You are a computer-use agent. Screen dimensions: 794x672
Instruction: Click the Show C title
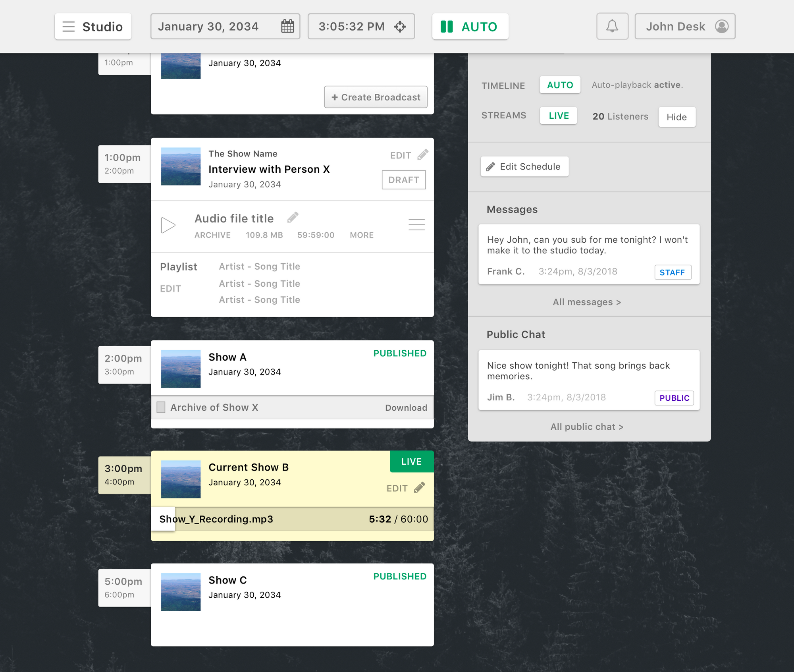click(227, 580)
